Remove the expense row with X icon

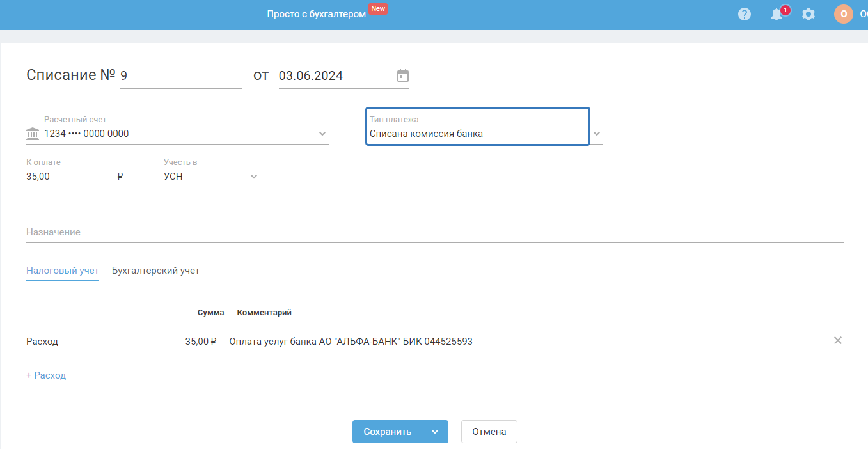pyautogui.click(x=838, y=340)
